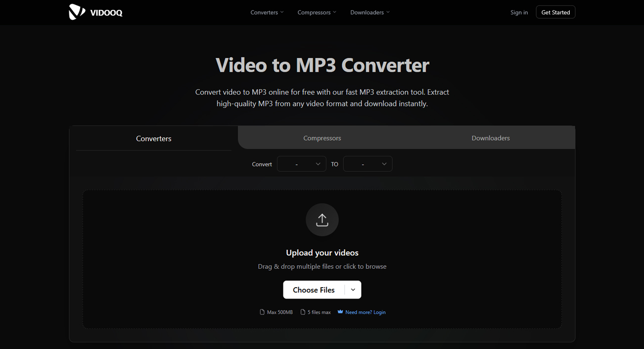Click the Choose Files button

point(314,290)
